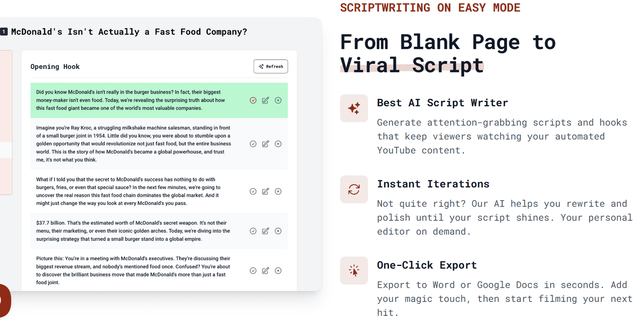Image resolution: width=644 pixels, height=320 pixels.
Task: Click the sparkle icon beside Best AI Script Writer
Action: pos(354,108)
